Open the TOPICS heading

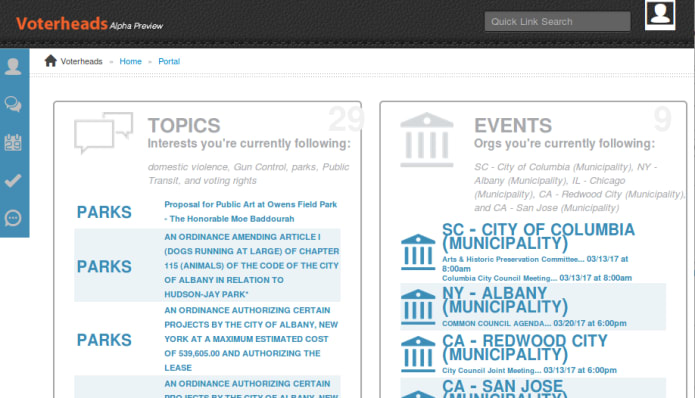tap(184, 125)
